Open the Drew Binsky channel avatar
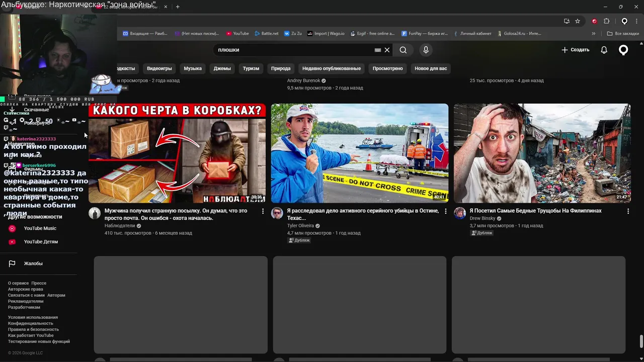 tap(460, 213)
